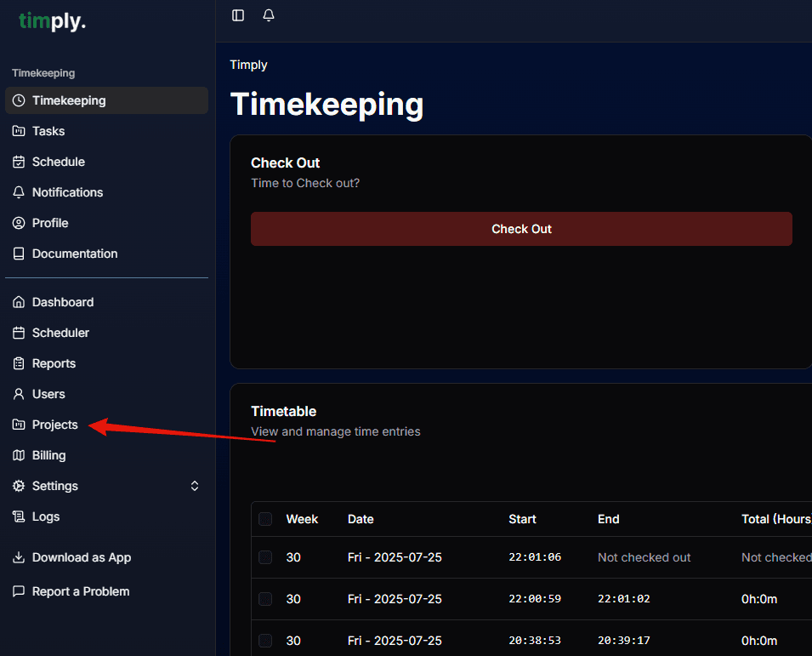Screen dimensions: 812x656
Task: Click 'View and manage time entries' text
Action: tap(336, 431)
